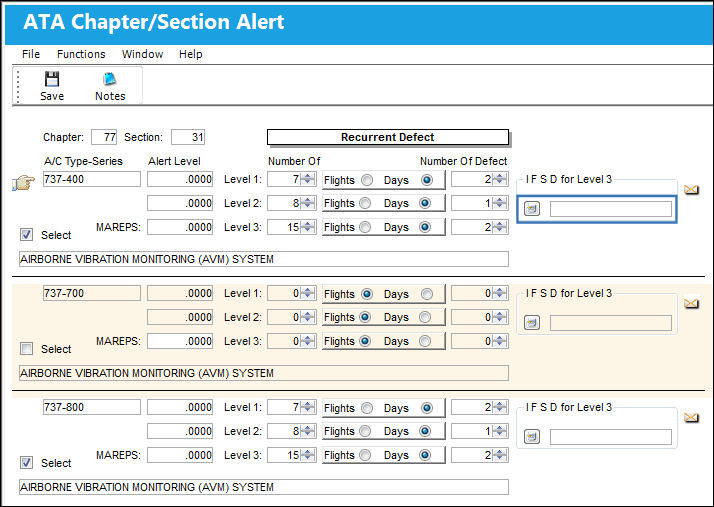Open IFSD lookup icon in 737-800 row
This screenshot has height=507, width=714.
(x=531, y=437)
